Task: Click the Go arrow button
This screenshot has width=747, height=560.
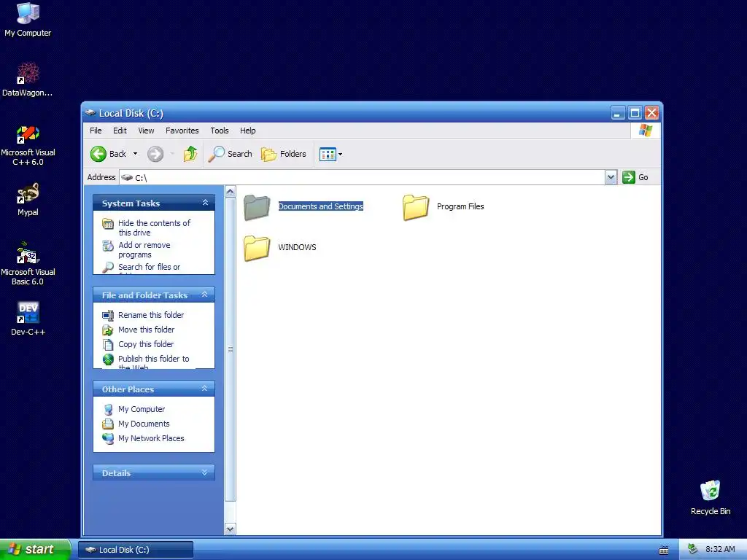Action: (629, 177)
